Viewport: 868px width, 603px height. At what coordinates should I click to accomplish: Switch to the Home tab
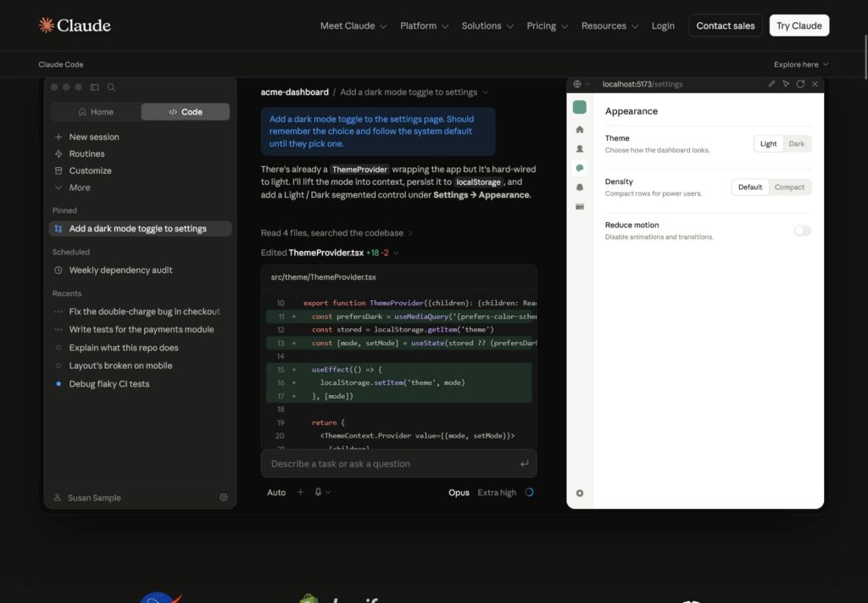tap(96, 112)
